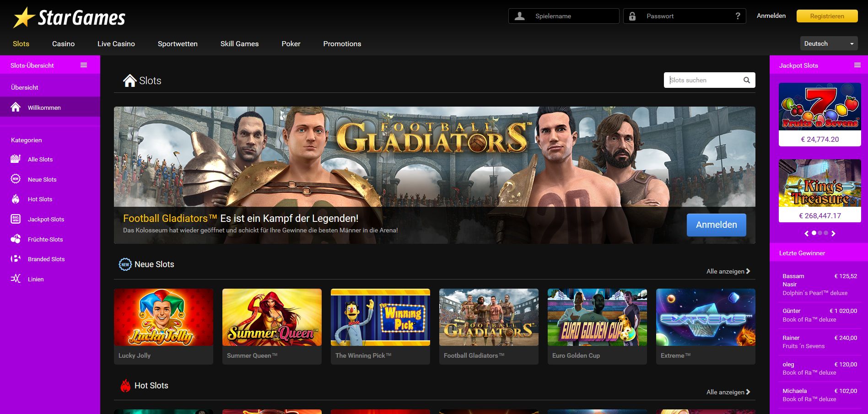This screenshot has height=414, width=868.
Task: Click Günter's Book of Ra deluxe entry
Action: pyautogui.click(x=809, y=319)
